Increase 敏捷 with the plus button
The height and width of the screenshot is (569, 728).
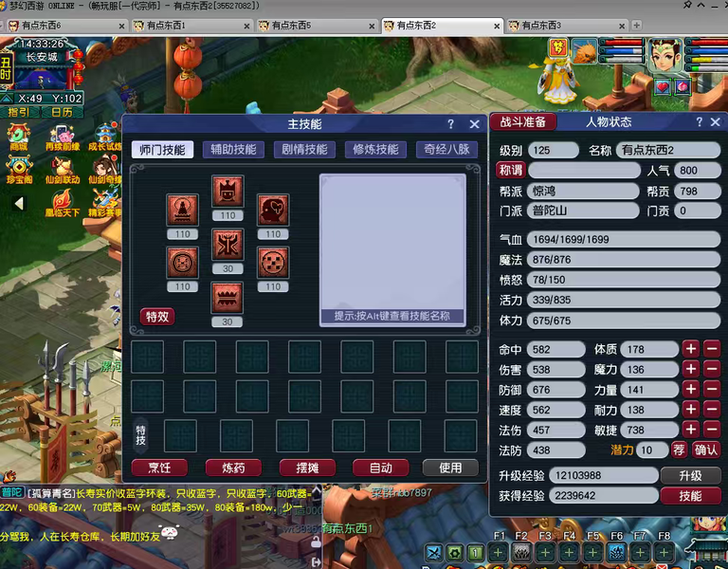pos(691,430)
